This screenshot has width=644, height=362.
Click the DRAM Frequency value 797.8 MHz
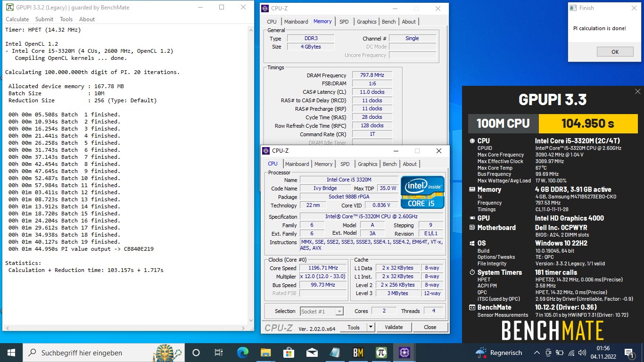click(372, 75)
